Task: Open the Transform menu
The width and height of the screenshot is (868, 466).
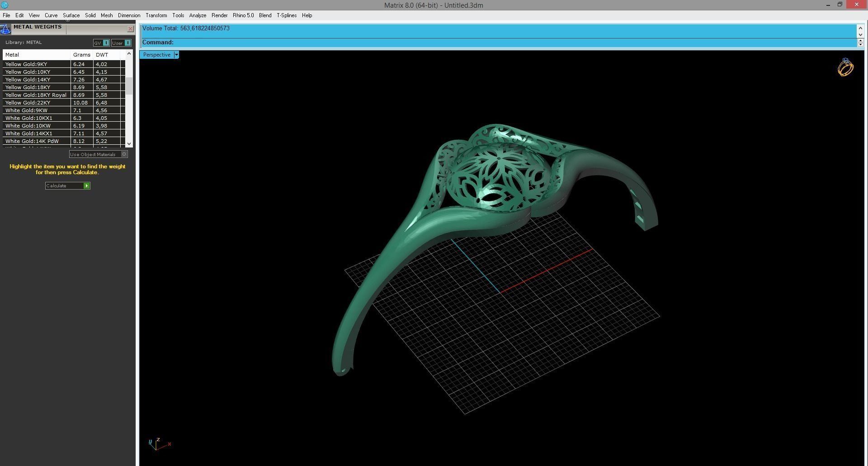Action: (156, 15)
